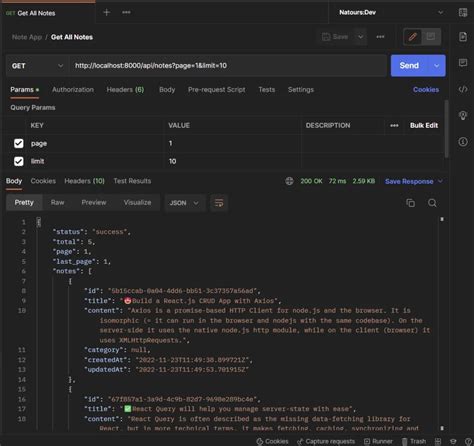Open request Info icon in right sidebar
The image size is (474, 446).
click(x=463, y=142)
